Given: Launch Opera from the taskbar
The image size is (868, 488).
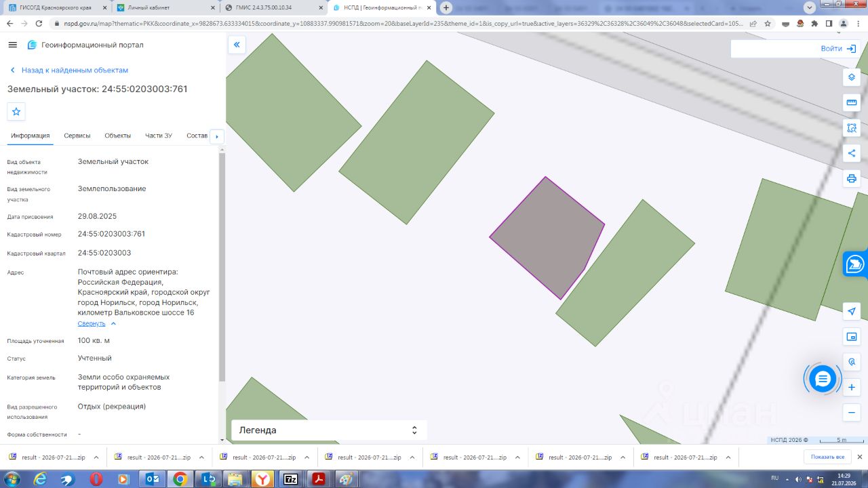Looking at the screenshot, I should coord(96,479).
